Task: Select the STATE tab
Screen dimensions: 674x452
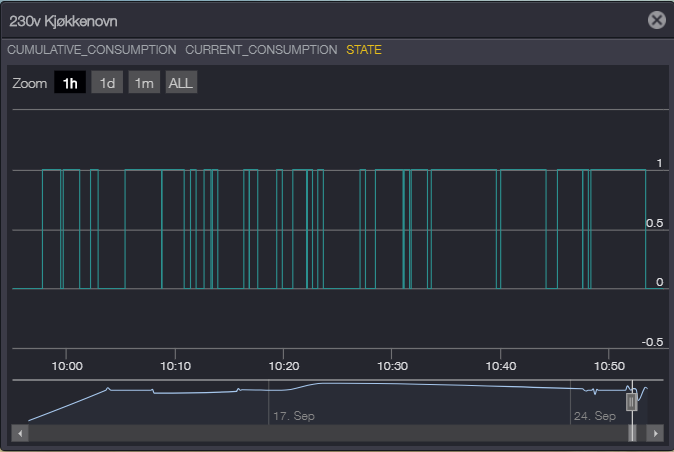Action: (364, 50)
